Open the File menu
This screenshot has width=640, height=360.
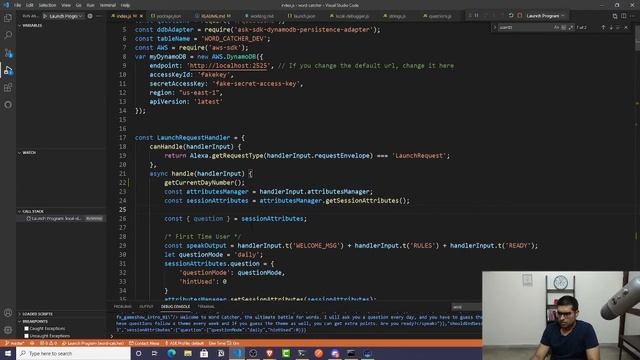(18, 5)
